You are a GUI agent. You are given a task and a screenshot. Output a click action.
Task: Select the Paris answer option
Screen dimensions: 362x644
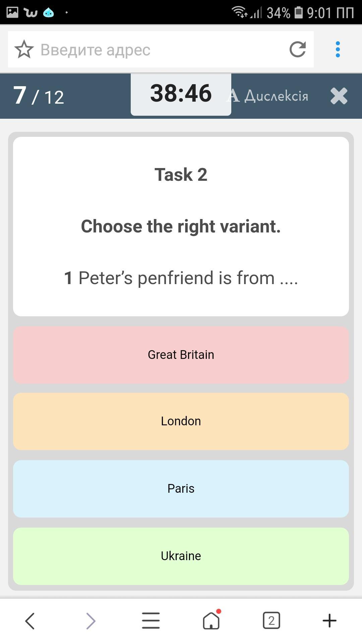181,489
